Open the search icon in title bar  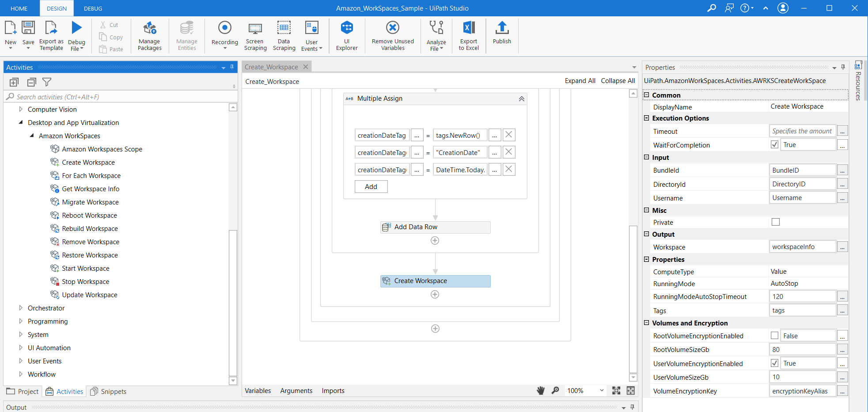click(712, 8)
